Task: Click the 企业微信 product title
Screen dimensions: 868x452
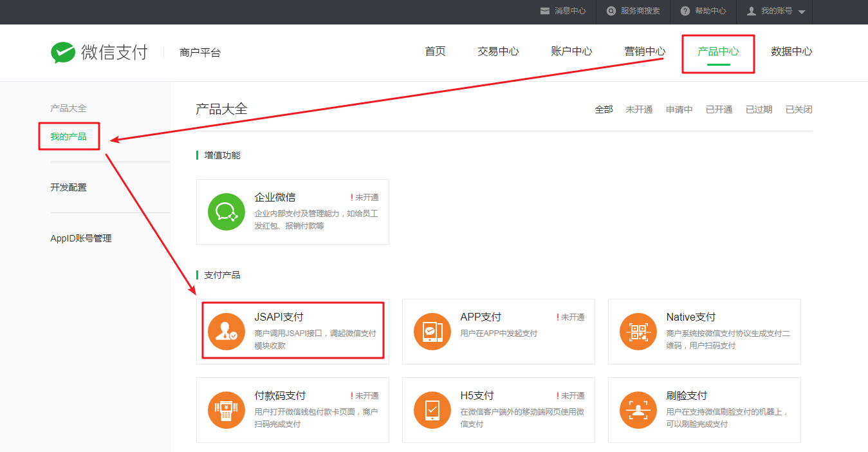Action: point(275,197)
